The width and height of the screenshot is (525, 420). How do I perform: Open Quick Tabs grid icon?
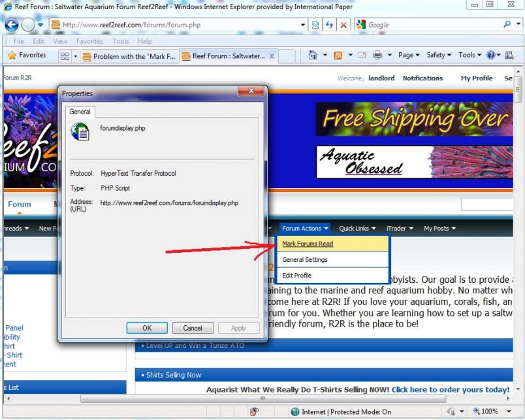pos(65,56)
